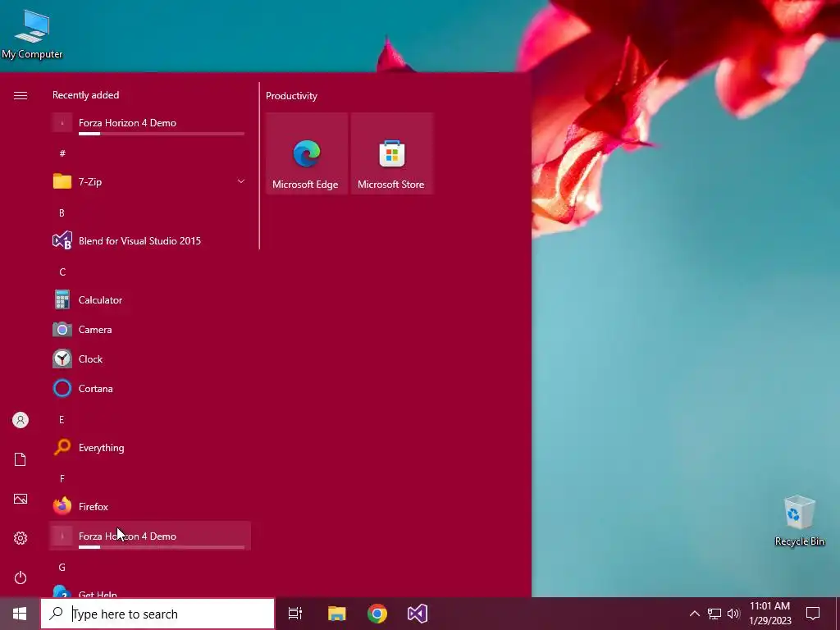This screenshot has height=630, width=840.
Task: Click the Forza progress bar under letter F
Action: tap(162, 547)
